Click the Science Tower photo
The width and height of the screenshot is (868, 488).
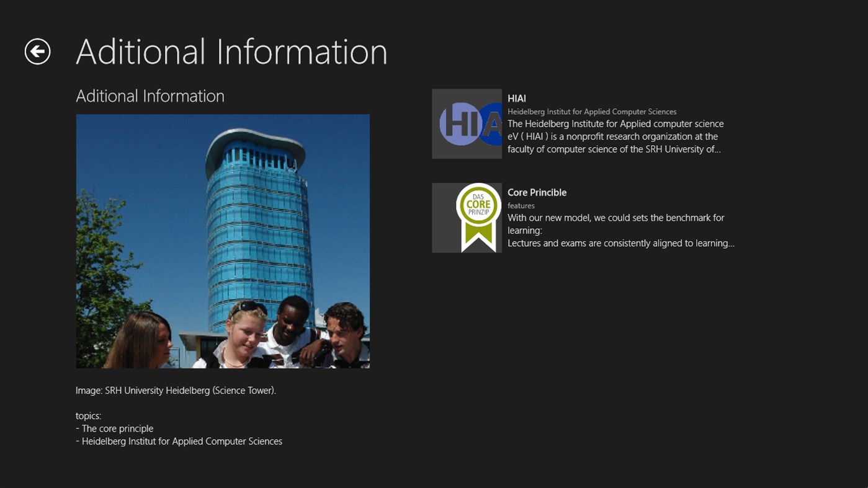click(x=222, y=241)
